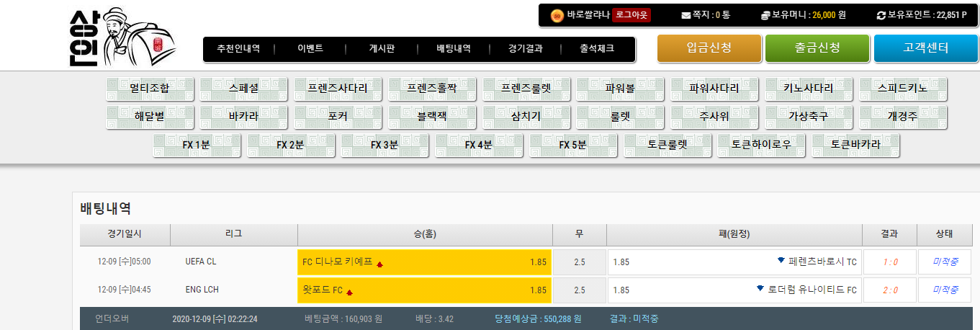Select the FX 1분 game button

point(196,144)
